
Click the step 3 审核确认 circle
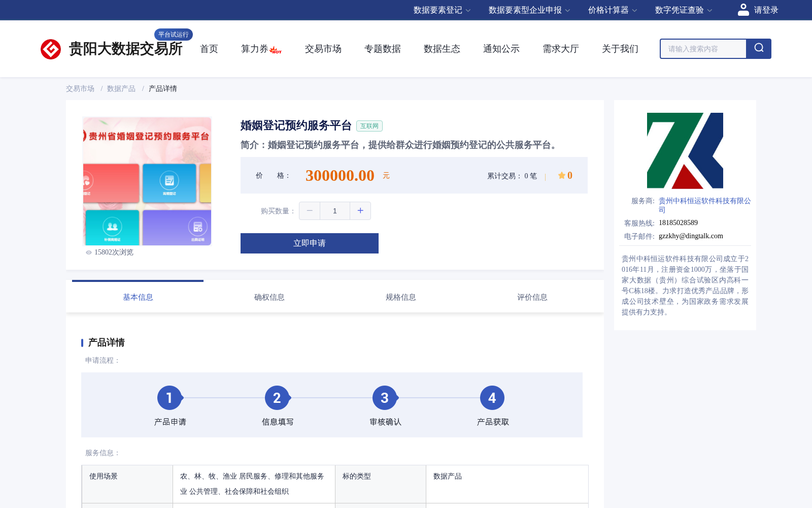coord(385,398)
